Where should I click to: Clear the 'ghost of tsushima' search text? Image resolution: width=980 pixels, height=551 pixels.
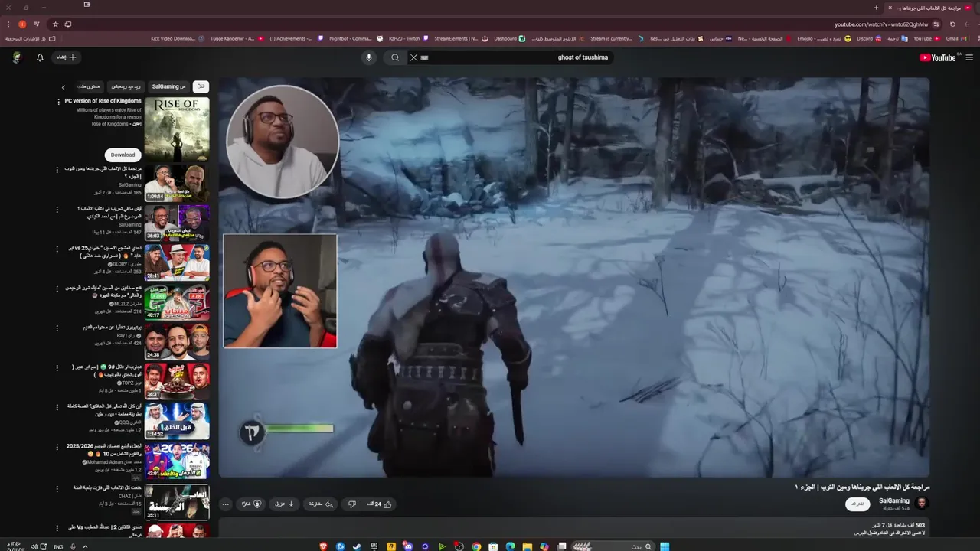413,57
